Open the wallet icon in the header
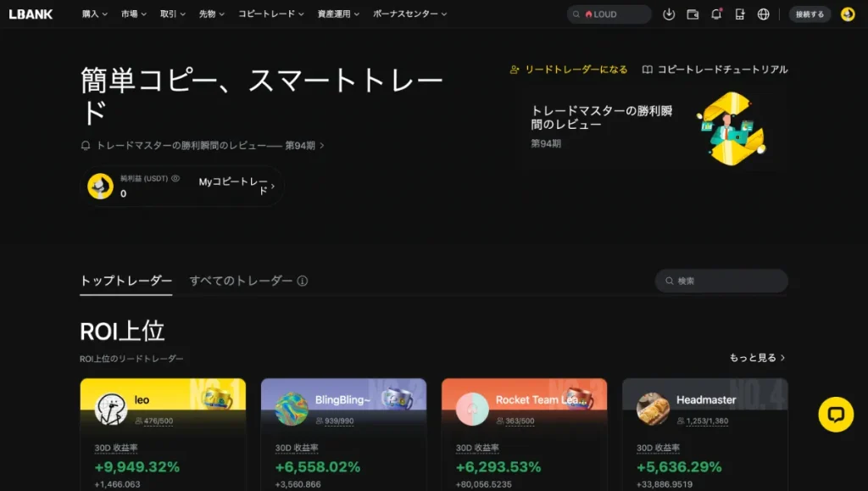 (x=693, y=14)
